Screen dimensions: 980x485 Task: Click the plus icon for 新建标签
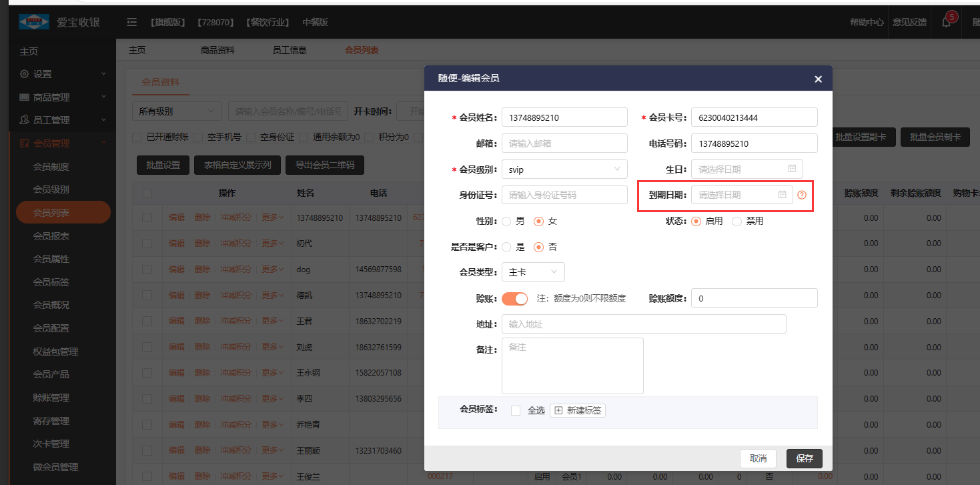pyautogui.click(x=559, y=411)
